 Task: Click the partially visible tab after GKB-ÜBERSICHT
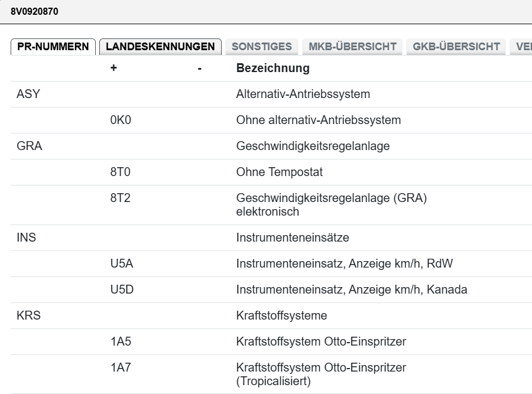523,47
